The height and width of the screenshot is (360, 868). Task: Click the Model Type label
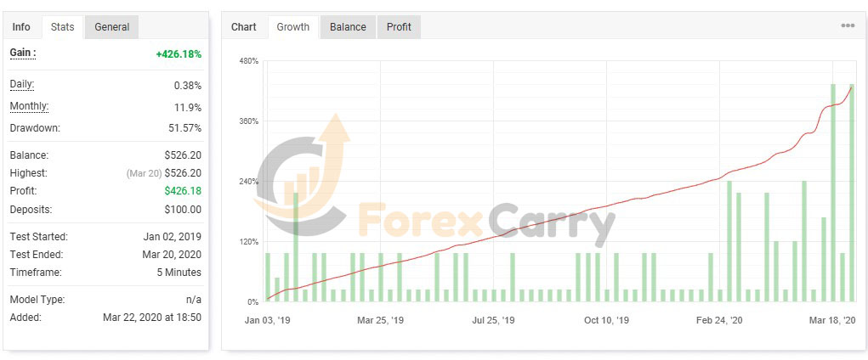point(37,300)
